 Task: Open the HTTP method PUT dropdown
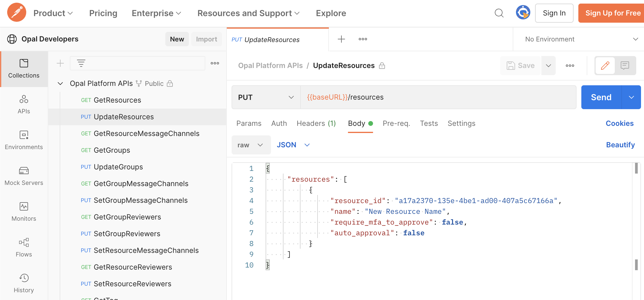266,97
